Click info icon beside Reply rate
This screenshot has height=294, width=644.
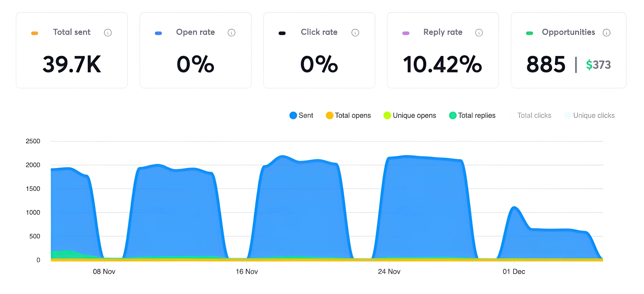(479, 33)
